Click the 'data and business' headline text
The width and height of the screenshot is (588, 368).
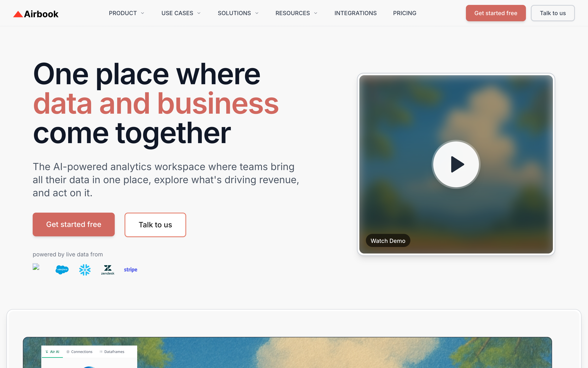[x=156, y=103]
